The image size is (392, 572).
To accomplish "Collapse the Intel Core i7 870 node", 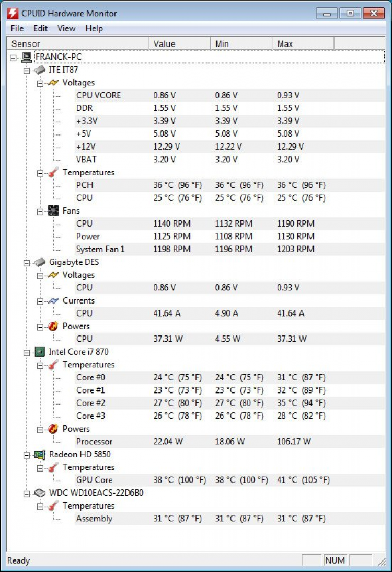I will [x=27, y=352].
